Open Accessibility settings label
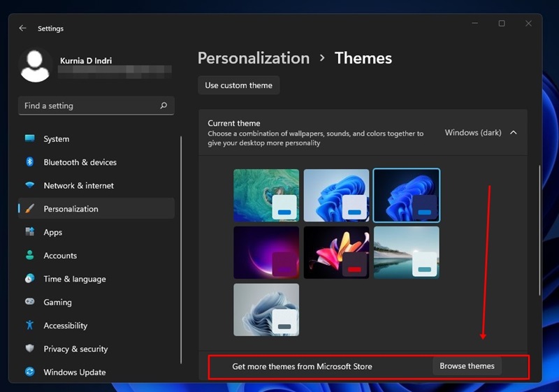Screen dimensions: 559x392 click(65, 326)
